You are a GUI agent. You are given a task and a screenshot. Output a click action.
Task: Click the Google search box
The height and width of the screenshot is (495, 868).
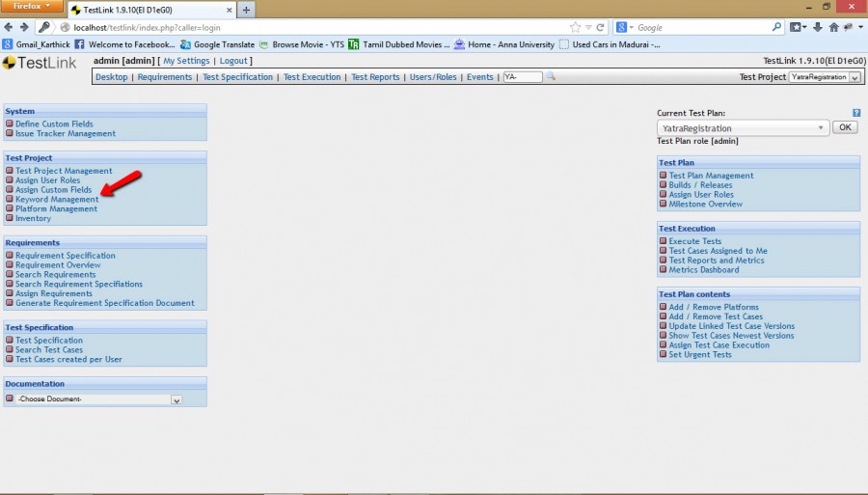[702, 27]
